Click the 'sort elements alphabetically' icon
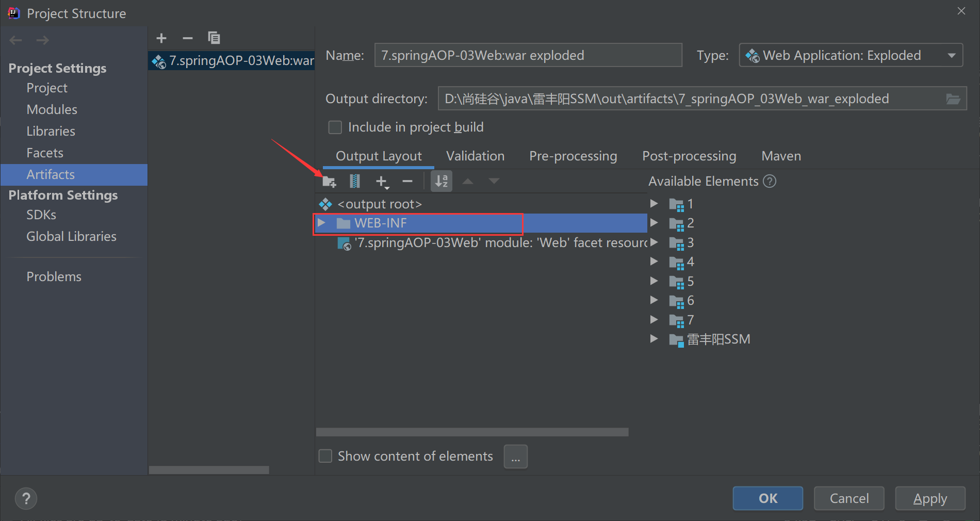Screen dimensions: 980x521 pyautogui.click(x=441, y=181)
